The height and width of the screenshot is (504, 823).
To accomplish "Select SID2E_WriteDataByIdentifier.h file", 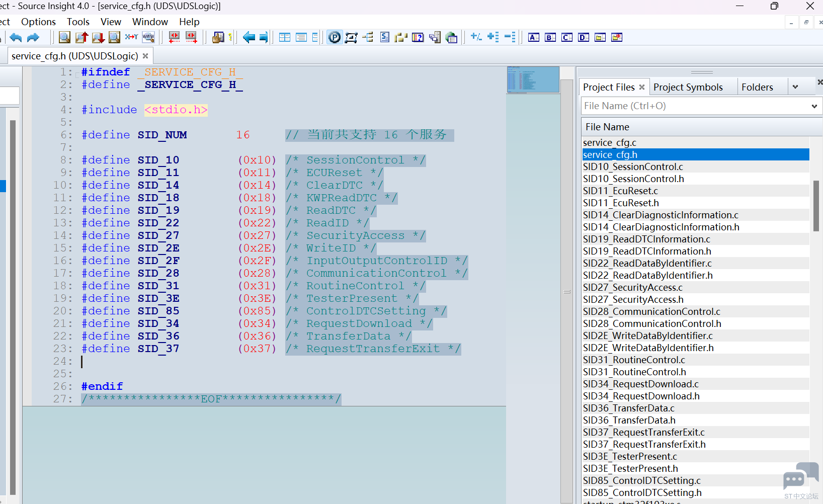I will [696, 348].
